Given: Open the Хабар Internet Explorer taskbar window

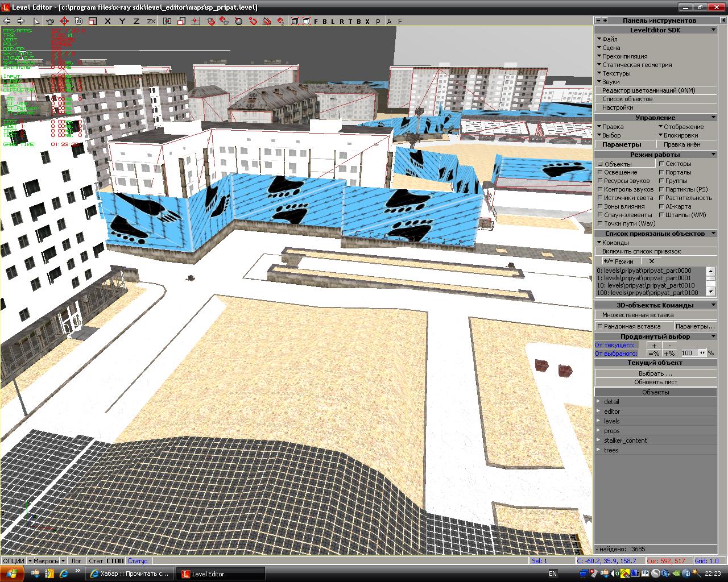Looking at the screenshot, I should (x=130, y=574).
